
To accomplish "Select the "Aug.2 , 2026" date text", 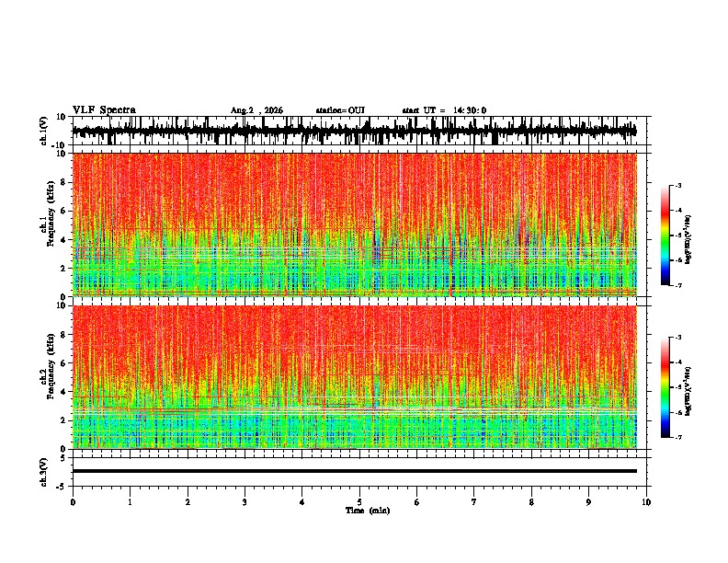I will 256,110.
